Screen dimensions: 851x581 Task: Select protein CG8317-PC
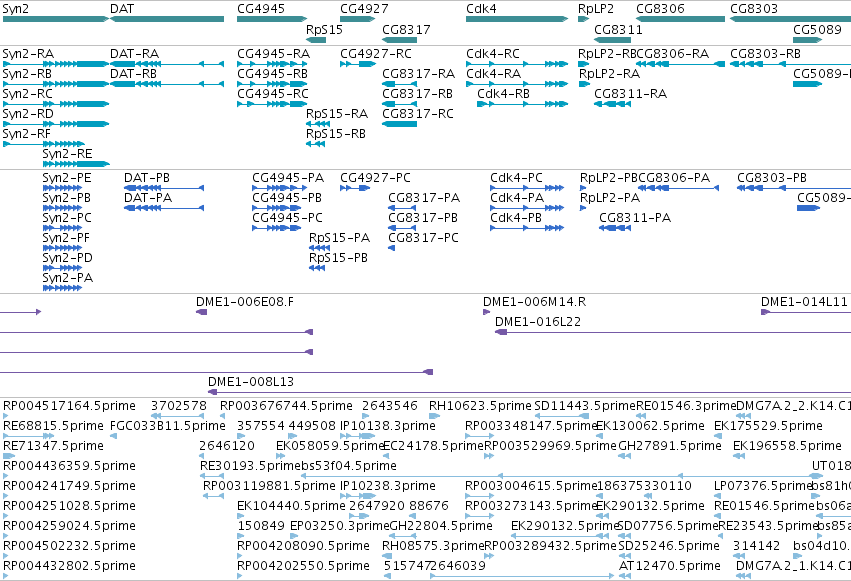(423, 238)
